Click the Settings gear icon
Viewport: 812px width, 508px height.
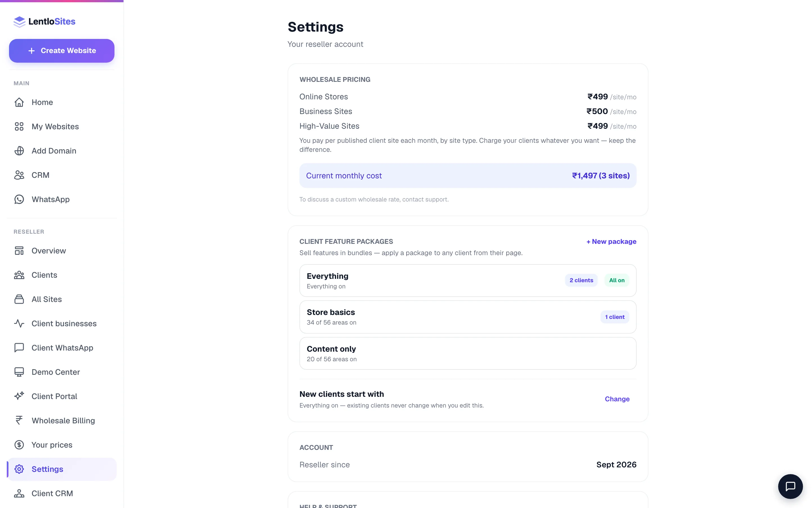19,469
